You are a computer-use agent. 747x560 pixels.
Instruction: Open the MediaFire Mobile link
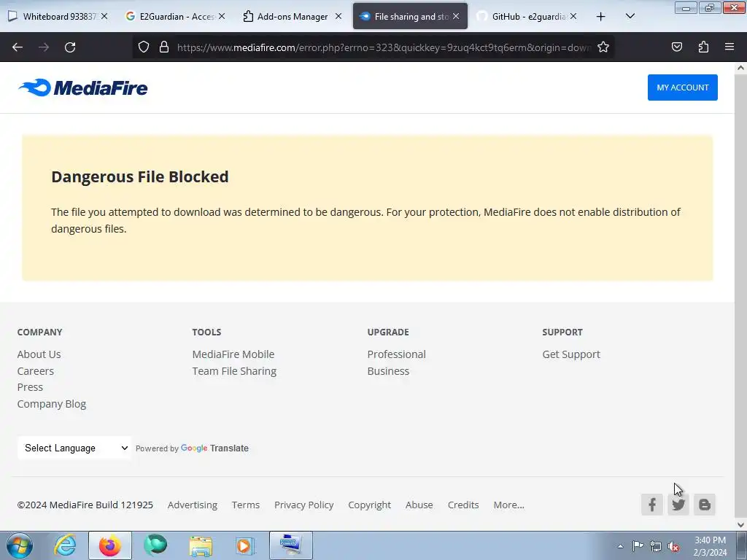[233, 354]
